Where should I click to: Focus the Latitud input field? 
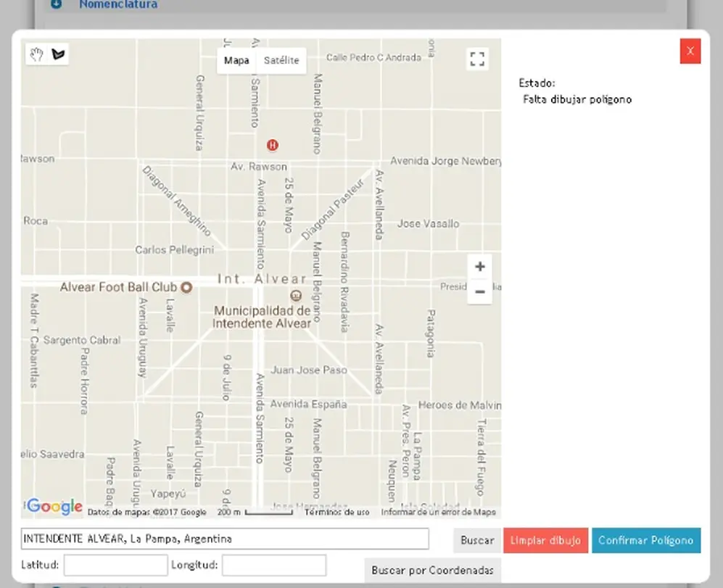point(116,565)
